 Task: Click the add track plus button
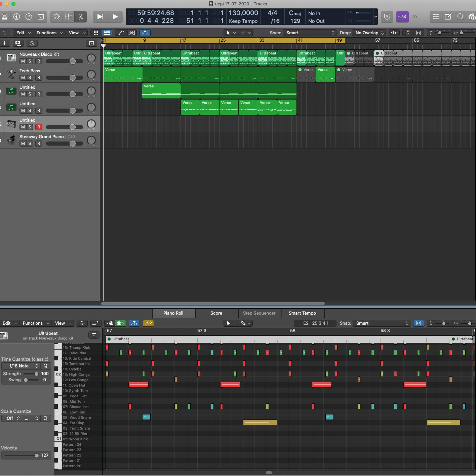point(5,43)
